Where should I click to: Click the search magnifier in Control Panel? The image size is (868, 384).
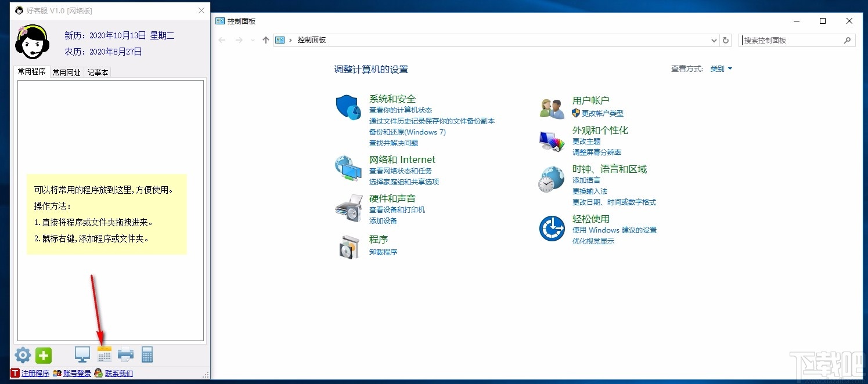coord(848,40)
